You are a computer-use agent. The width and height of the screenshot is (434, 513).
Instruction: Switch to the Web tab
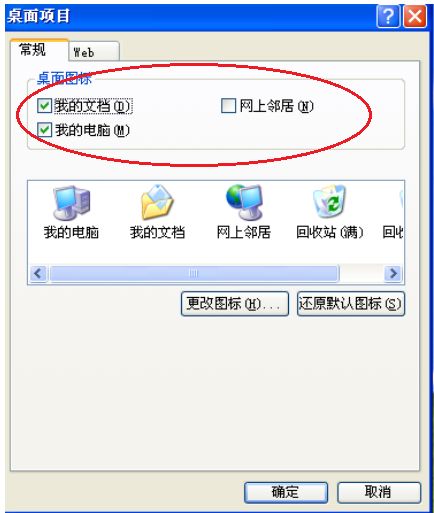(x=94, y=52)
